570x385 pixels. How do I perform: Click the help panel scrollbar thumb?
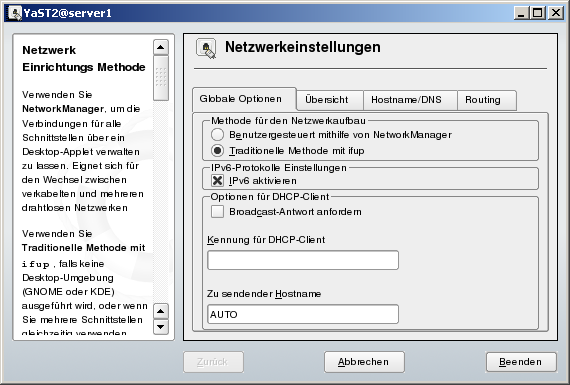point(161,78)
